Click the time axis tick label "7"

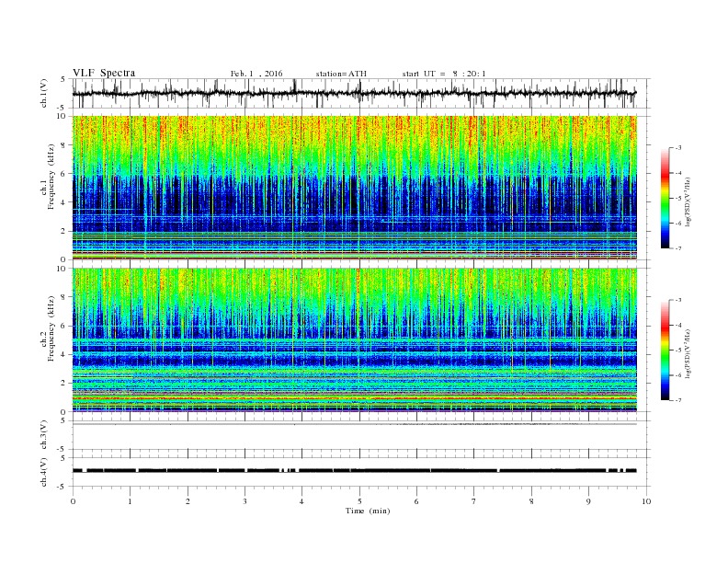474,501
